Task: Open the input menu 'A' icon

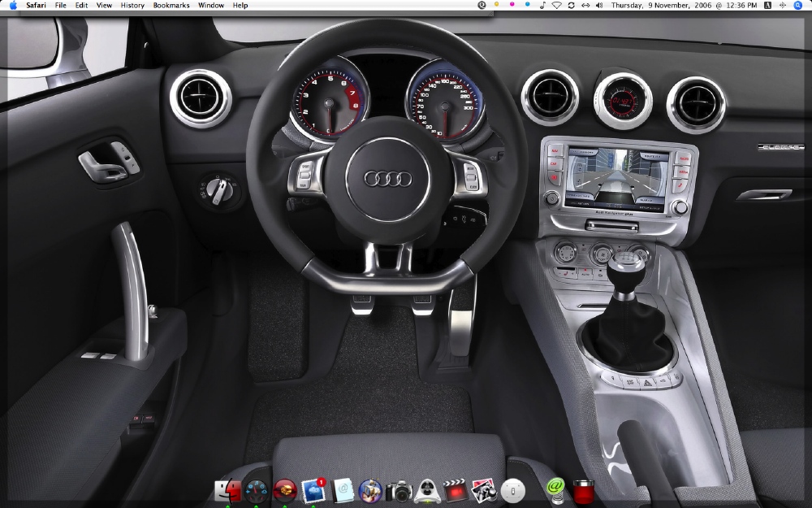Action: [x=767, y=5]
